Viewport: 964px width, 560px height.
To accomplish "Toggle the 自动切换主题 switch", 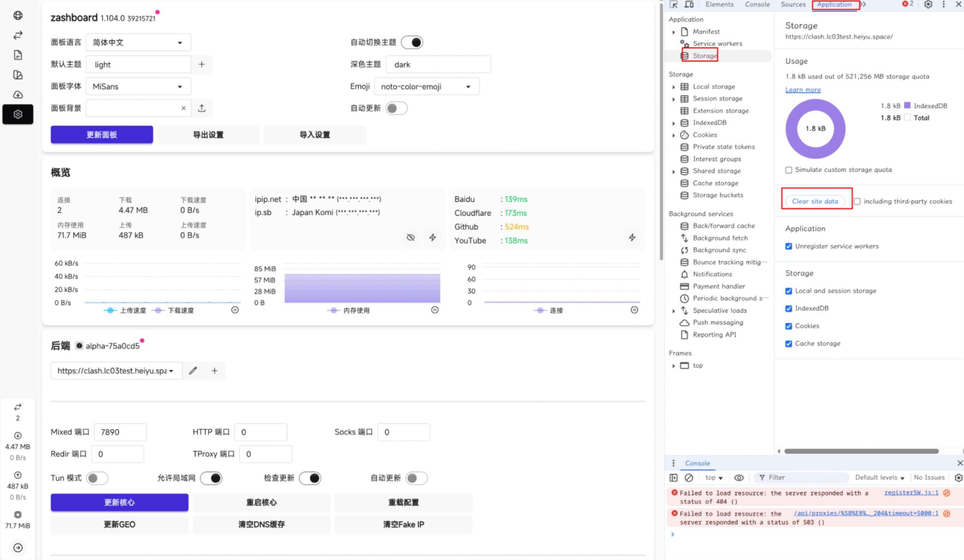I will (x=412, y=42).
